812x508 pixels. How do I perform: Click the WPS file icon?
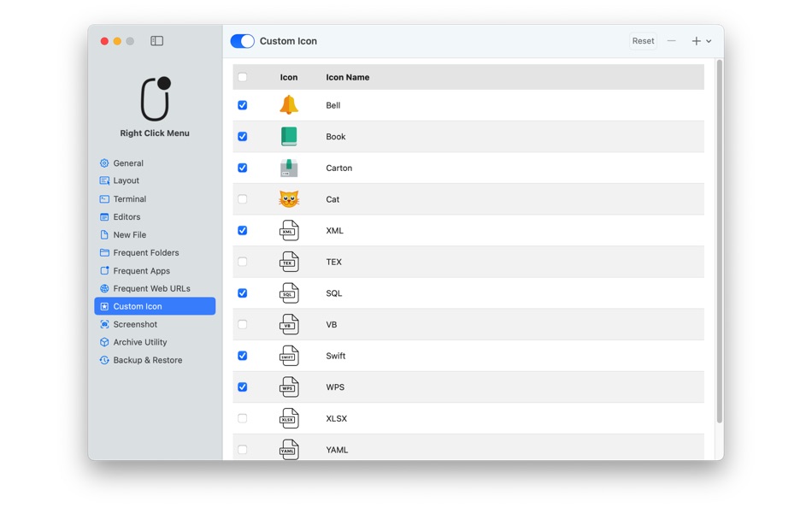[x=289, y=387]
